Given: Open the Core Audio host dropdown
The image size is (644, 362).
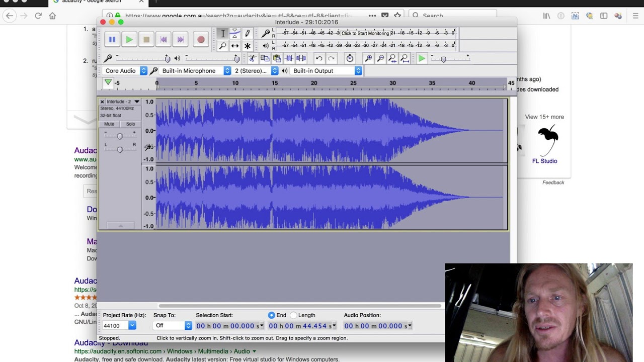Looking at the screenshot, I should (x=125, y=71).
